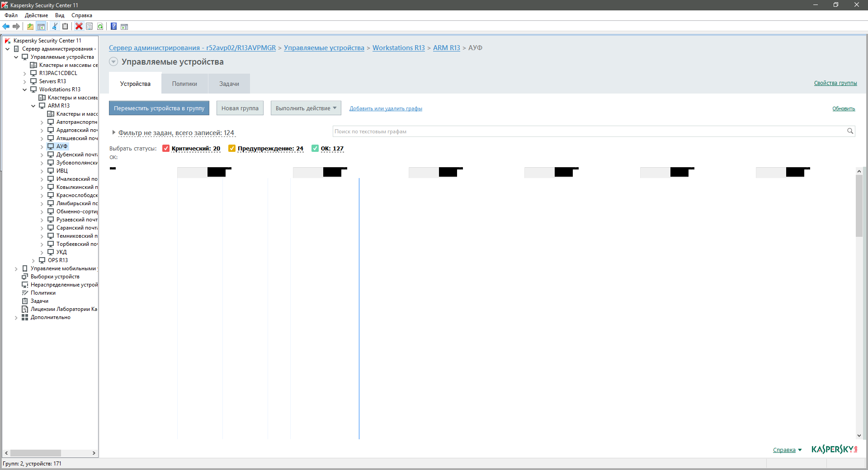
Task: Open Добавить или удалить графы link
Action: (x=386, y=108)
